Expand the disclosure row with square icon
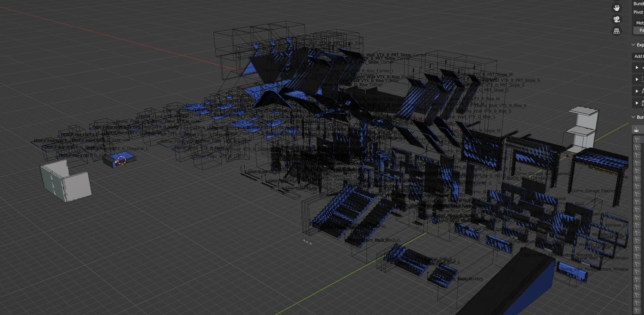This screenshot has width=644, height=315. (637, 79)
